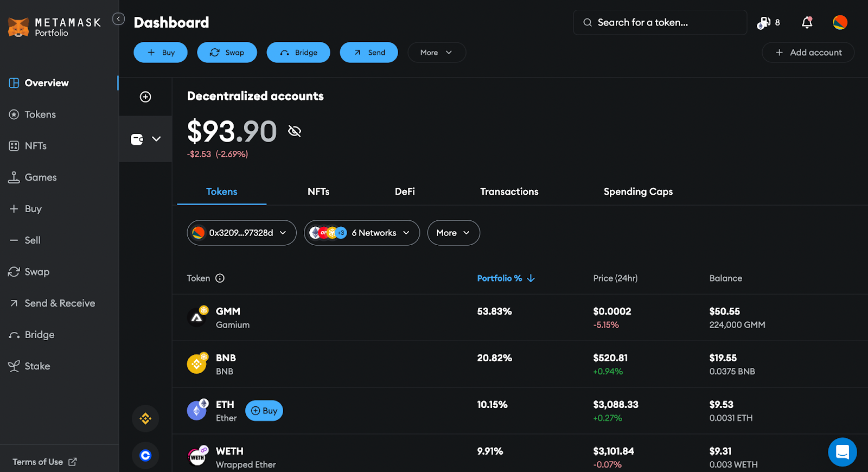Toggle balance visibility with the eye icon

295,131
